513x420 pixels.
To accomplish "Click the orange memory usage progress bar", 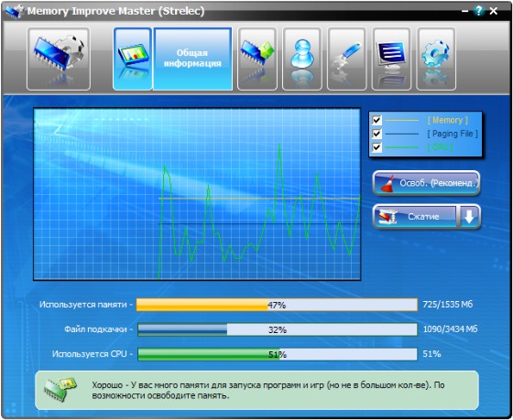I will tap(277, 305).
